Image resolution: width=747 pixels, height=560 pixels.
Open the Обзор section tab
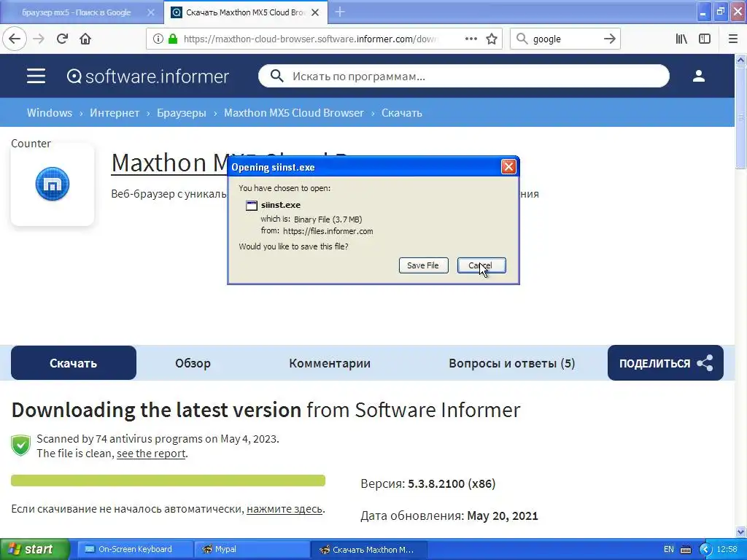point(193,363)
